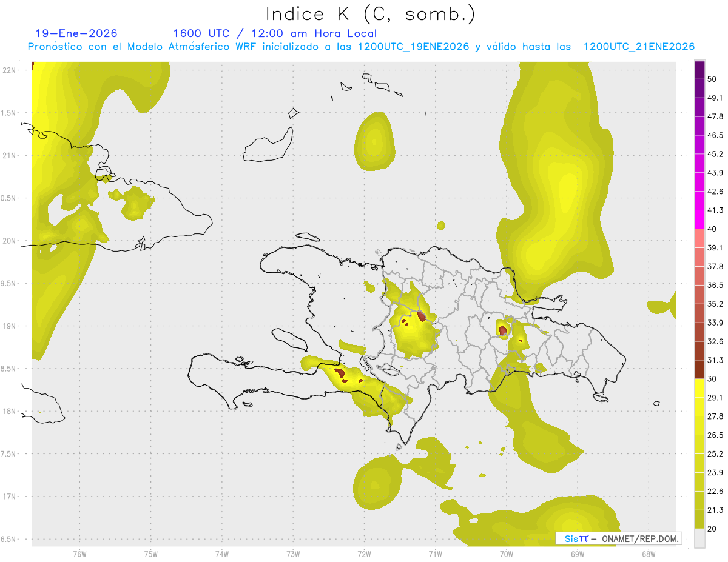Select the colorbar value "21.3"

click(715, 510)
